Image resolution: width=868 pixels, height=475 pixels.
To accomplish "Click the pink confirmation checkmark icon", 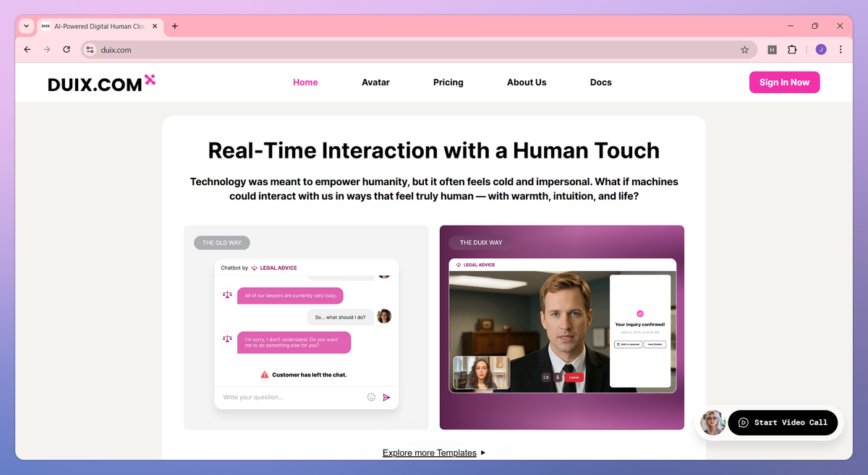I will tap(639, 314).
